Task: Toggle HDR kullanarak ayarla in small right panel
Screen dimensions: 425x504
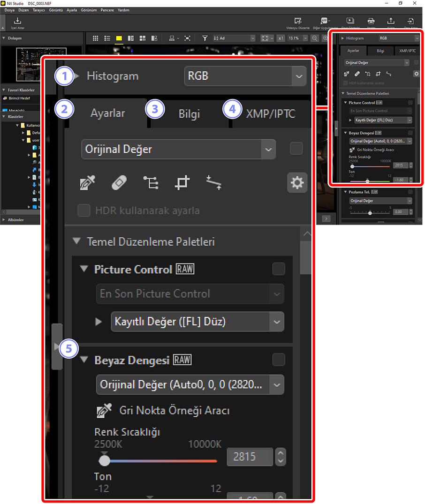Action: coord(345,83)
